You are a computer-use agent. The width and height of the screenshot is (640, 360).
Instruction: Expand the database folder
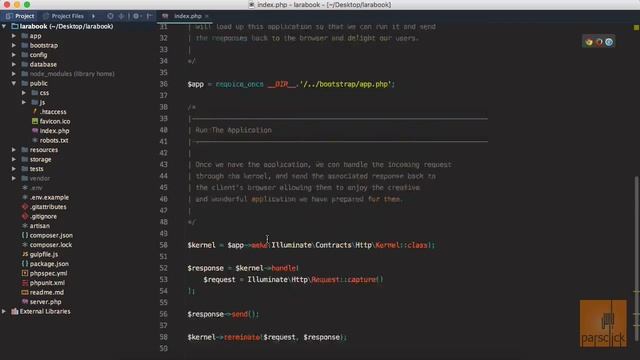pos(14,64)
